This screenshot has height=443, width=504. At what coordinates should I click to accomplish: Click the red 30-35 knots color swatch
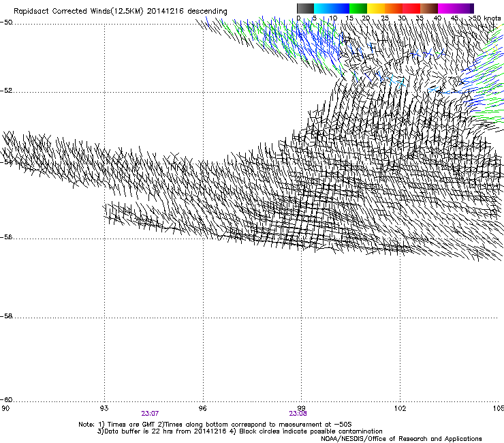pos(411,8)
